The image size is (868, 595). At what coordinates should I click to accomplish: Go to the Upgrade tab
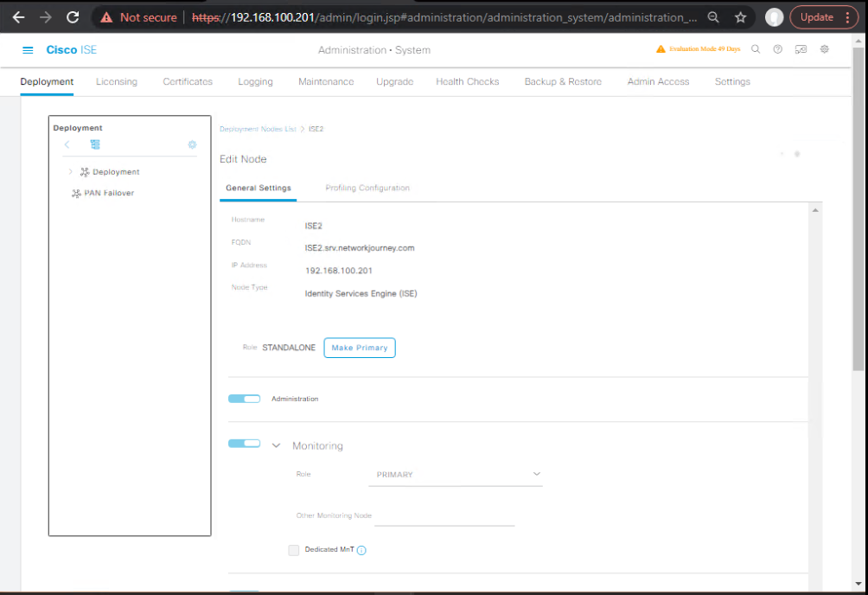click(x=395, y=81)
